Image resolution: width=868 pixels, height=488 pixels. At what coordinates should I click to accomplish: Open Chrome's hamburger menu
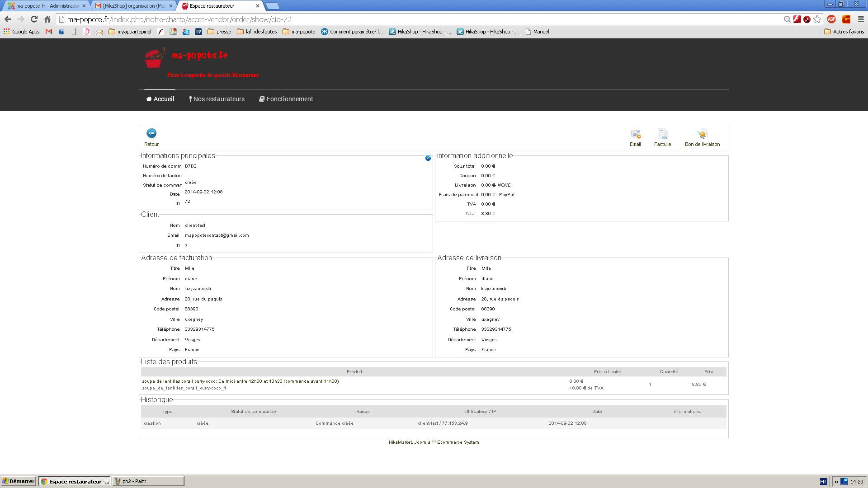pos(861,19)
